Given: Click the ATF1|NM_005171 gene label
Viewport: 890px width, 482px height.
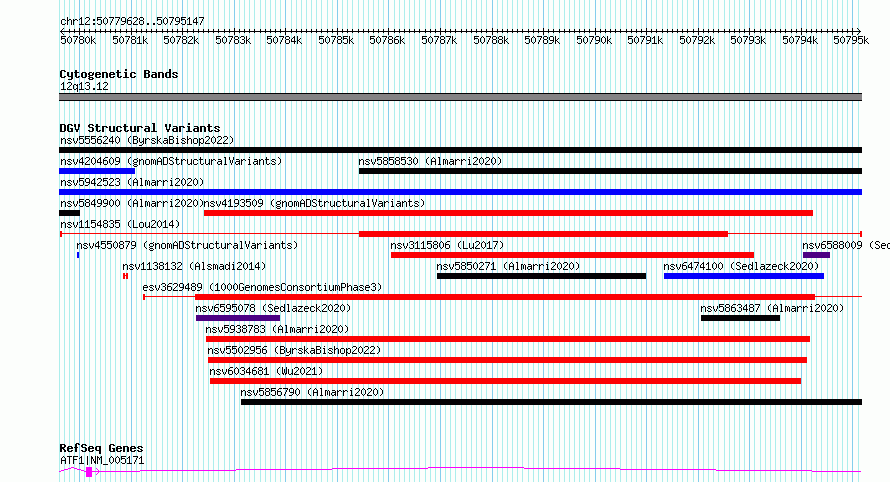Looking at the screenshot, I should click(102, 460).
